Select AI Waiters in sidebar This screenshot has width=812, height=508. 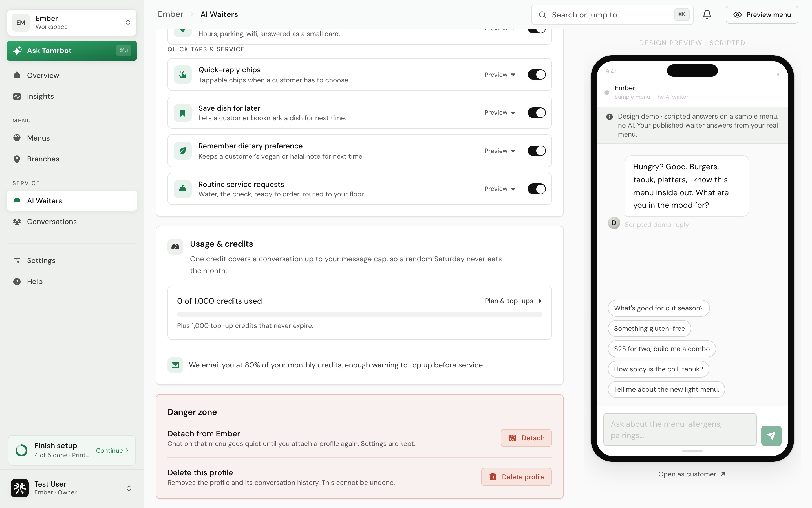(x=72, y=201)
